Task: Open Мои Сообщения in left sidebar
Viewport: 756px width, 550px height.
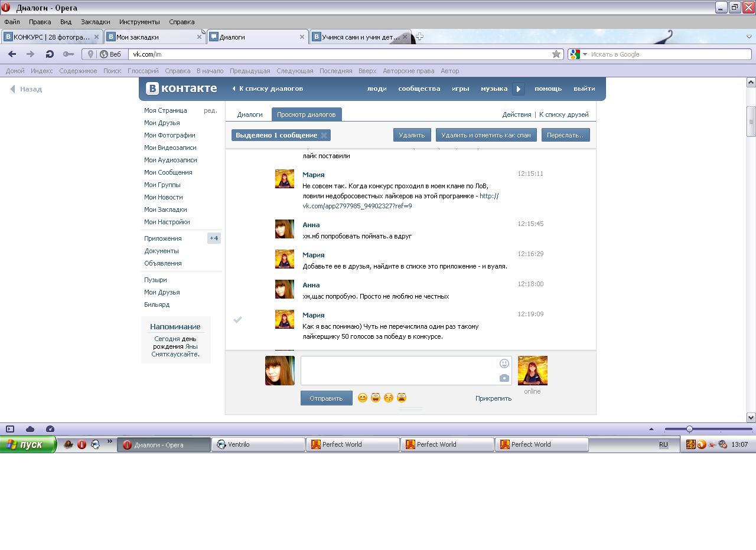Action: (168, 172)
